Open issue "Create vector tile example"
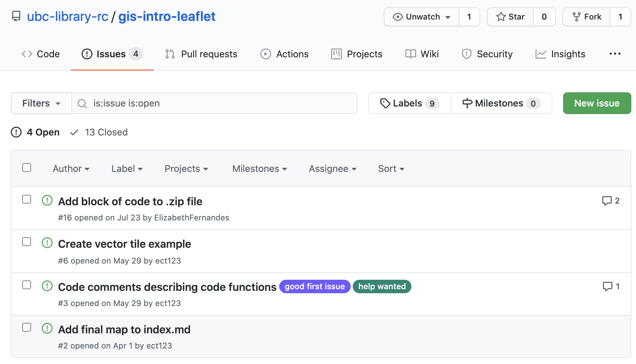 click(124, 244)
